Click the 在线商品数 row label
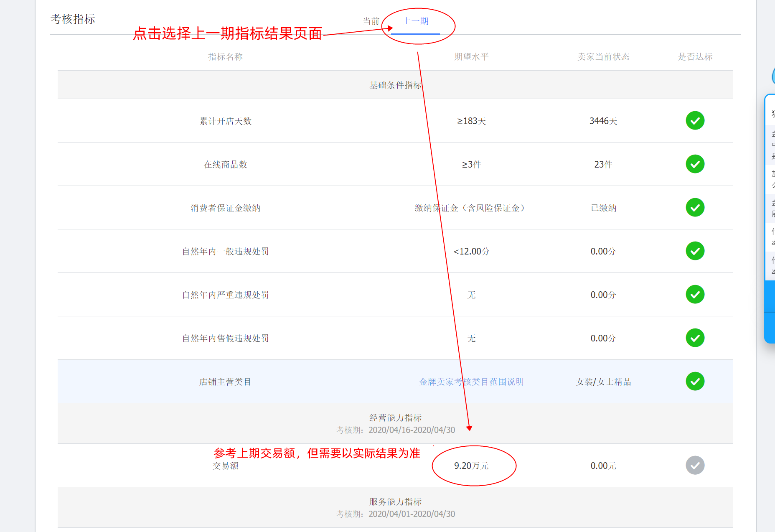775x532 pixels. (226, 165)
